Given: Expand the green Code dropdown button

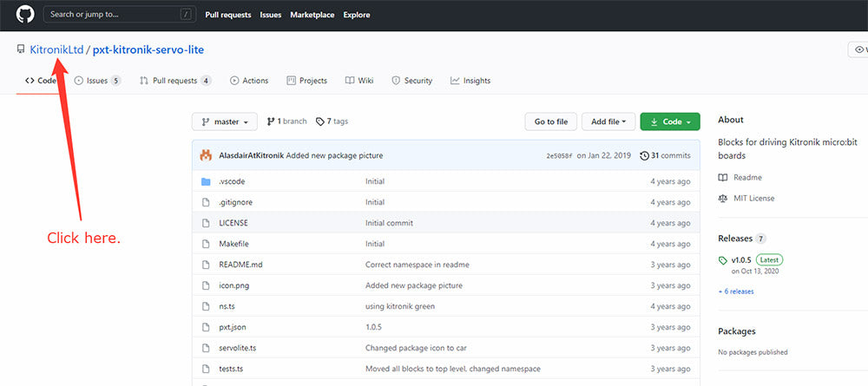Looking at the screenshot, I should (x=670, y=121).
